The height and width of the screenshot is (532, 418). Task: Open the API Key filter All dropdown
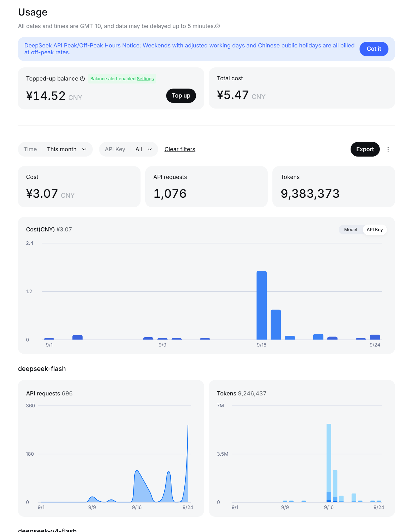(128, 149)
